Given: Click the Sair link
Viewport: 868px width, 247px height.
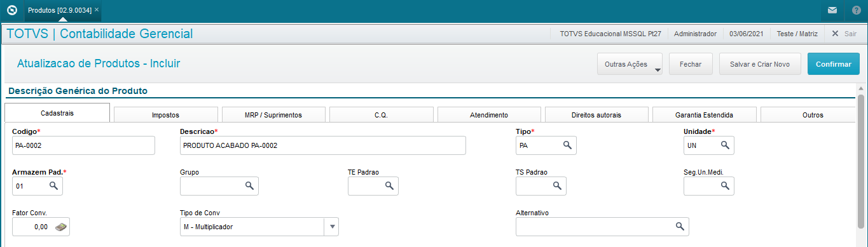Looking at the screenshot, I should [850, 34].
